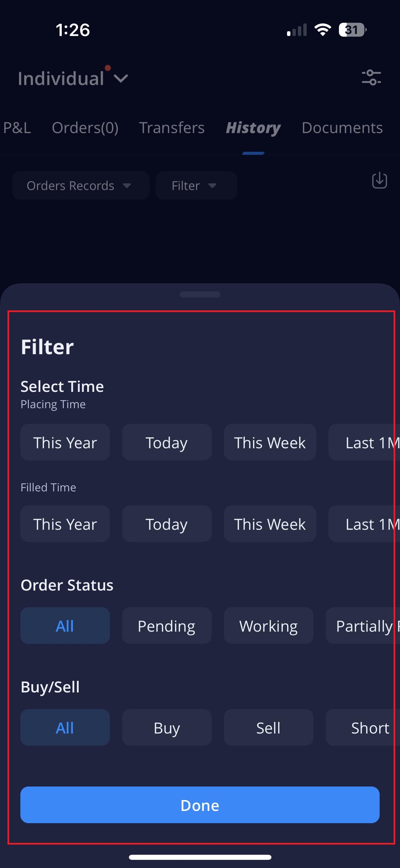Screen dimensions: 400x868
Task: Open the Filter dropdown
Action: click(x=196, y=185)
